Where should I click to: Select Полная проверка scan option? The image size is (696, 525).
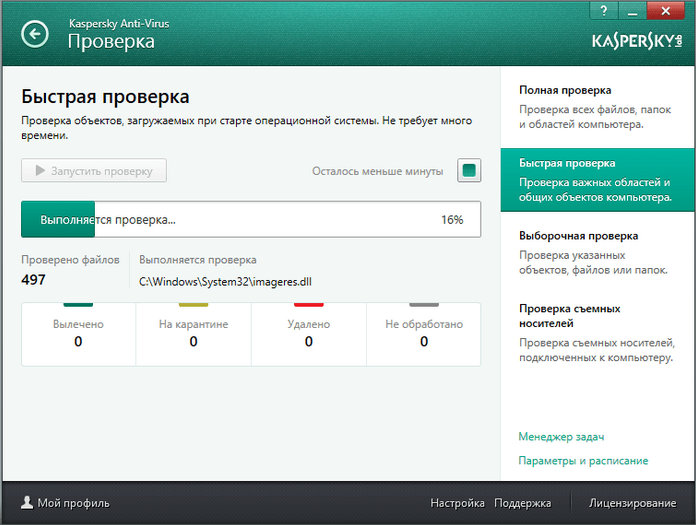point(597,107)
